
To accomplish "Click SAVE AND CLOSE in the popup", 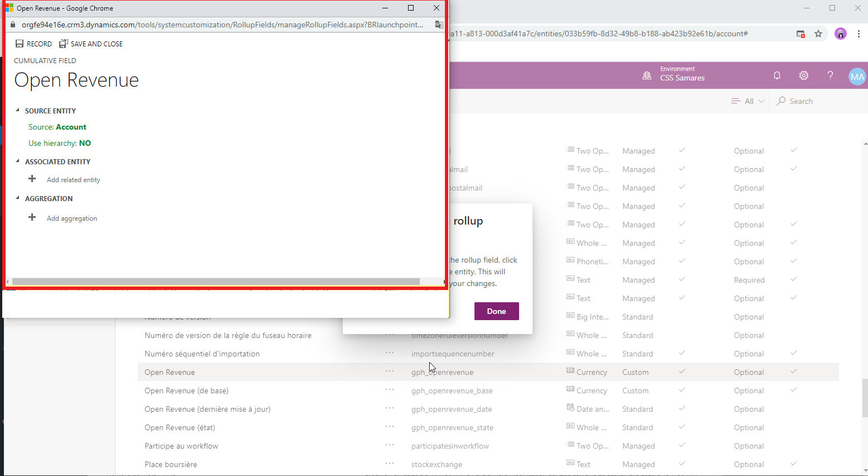I will [x=91, y=44].
